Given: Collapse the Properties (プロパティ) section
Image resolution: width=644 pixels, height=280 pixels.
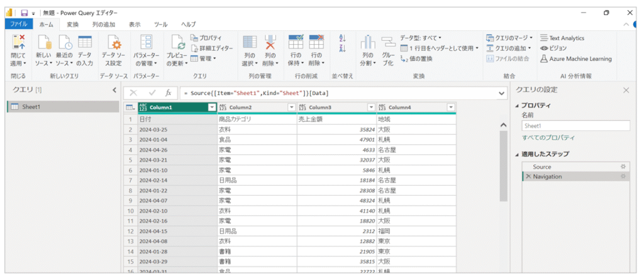Looking at the screenshot, I should (517, 106).
